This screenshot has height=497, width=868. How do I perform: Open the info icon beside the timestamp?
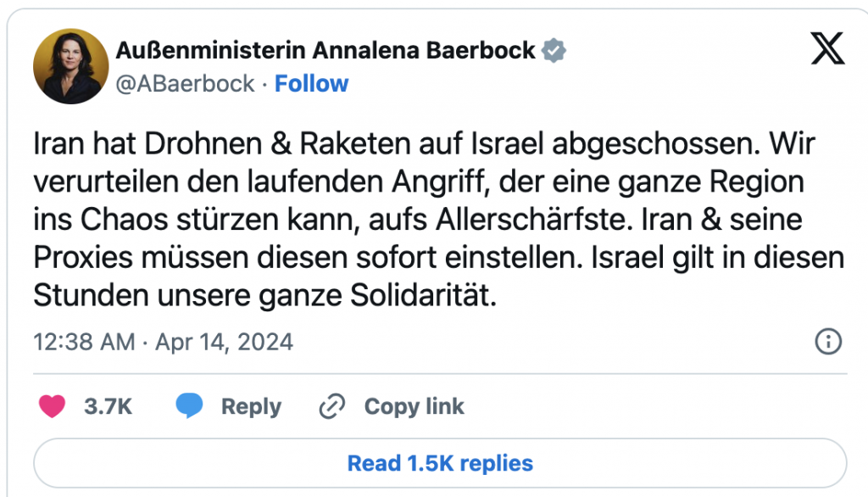(x=827, y=342)
